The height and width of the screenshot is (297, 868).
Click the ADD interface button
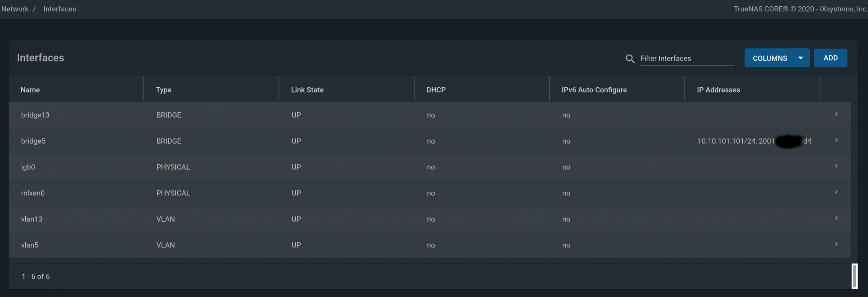tap(830, 58)
